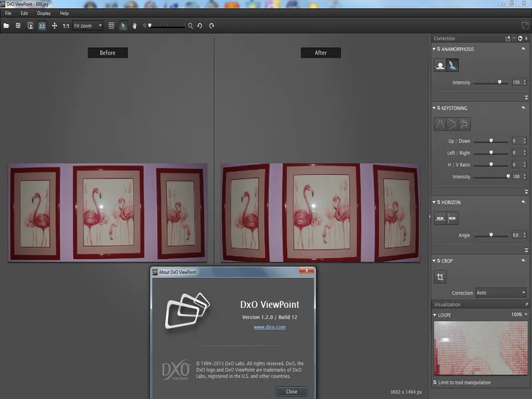Image resolution: width=532 pixels, height=399 pixels.
Task: Click the four-arrow fit-to-screen icon
Action: pos(55,26)
